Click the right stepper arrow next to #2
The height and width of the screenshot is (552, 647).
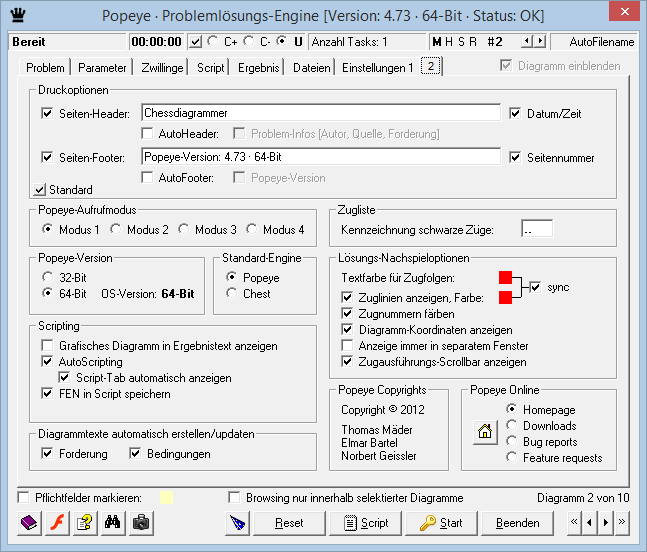click(540, 41)
